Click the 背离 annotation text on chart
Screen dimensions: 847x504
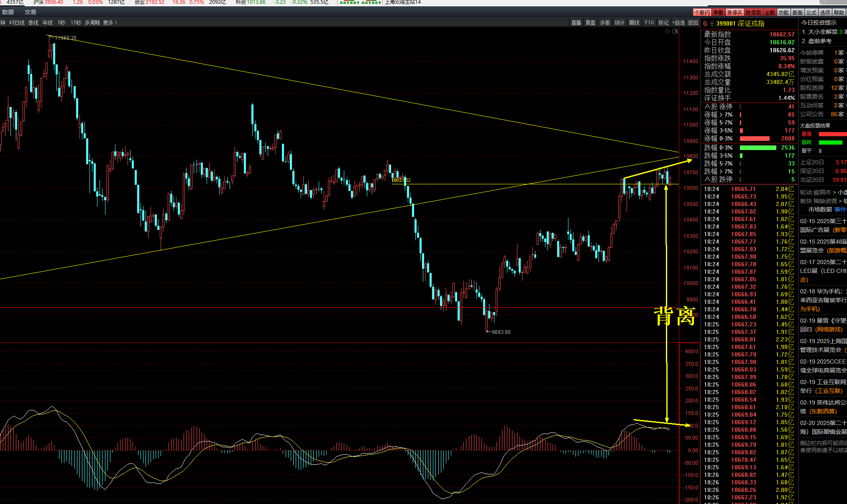[x=674, y=316]
